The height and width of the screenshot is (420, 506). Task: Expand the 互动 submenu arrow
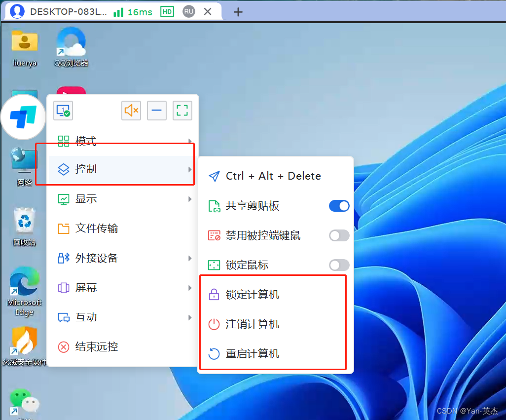pos(190,317)
